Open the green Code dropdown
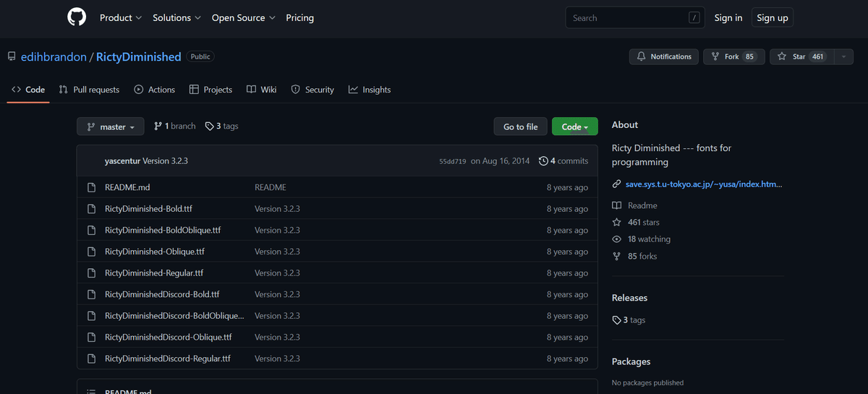868x394 pixels. [x=575, y=127]
